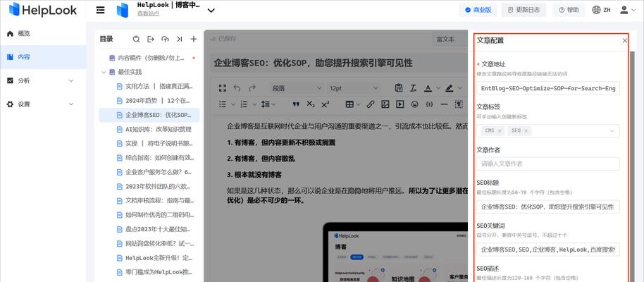This screenshot has height=282, width=644.
Task: Open the text color dropdown arrow
Action: coord(438,88)
